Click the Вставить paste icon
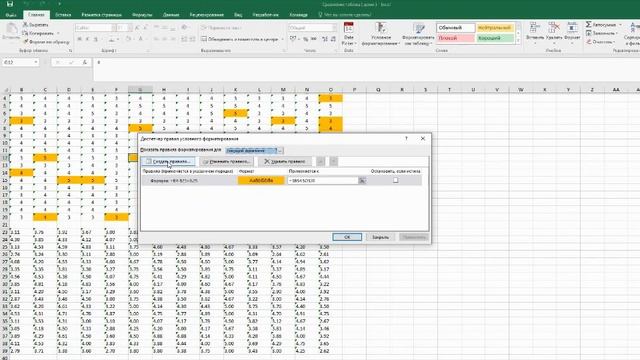This screenshot has height=360, width=640. coord(11,29)
